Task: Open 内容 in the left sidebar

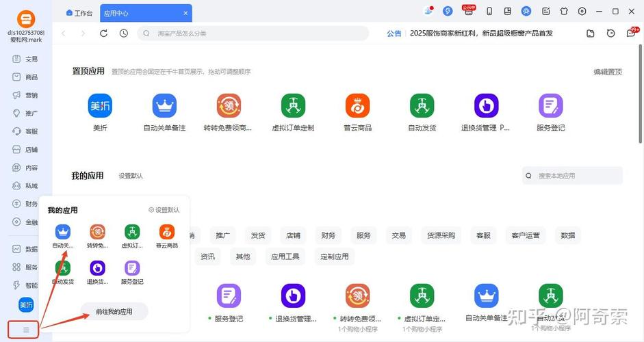Action: click(x=25, y=168)
